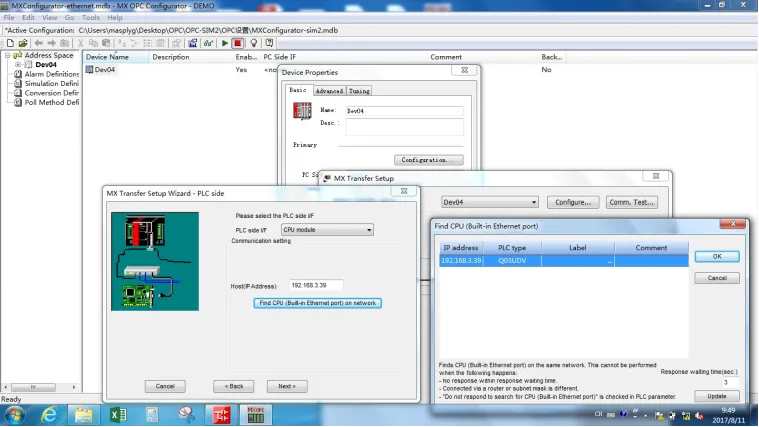Switch to the Tuning tab in Device Properties
The width and height of the screenshot is (759, 427).
pos(359,91)
